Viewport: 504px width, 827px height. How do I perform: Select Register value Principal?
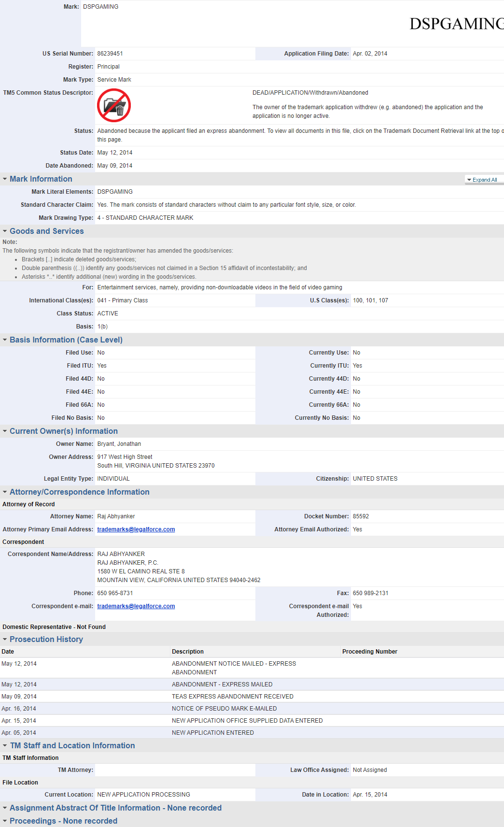[109, 67]
